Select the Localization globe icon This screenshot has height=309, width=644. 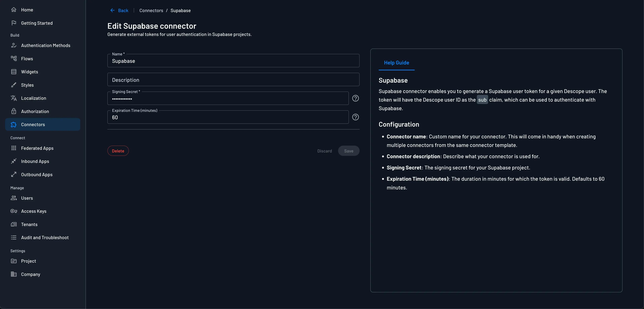pyautogui.click(x=14, y=98)
